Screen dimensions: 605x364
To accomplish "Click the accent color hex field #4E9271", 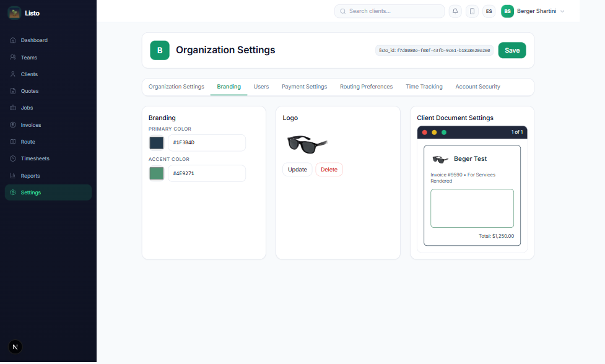I will pos(207,173).
